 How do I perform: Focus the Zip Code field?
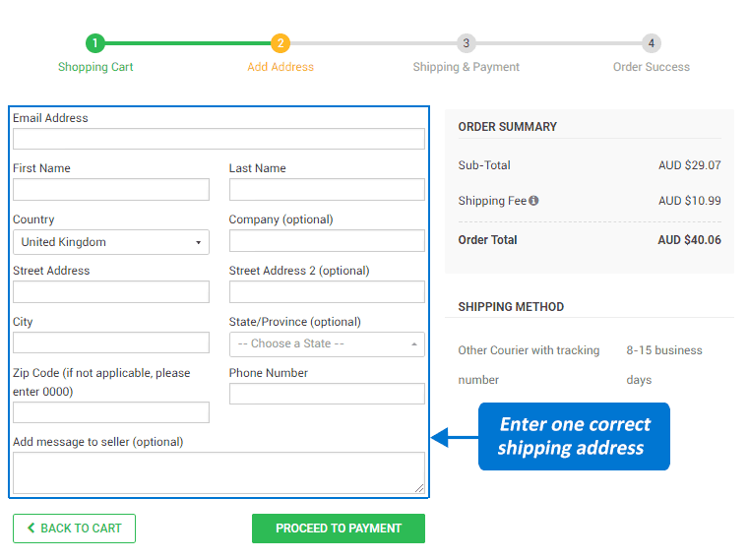pos(111,412)
